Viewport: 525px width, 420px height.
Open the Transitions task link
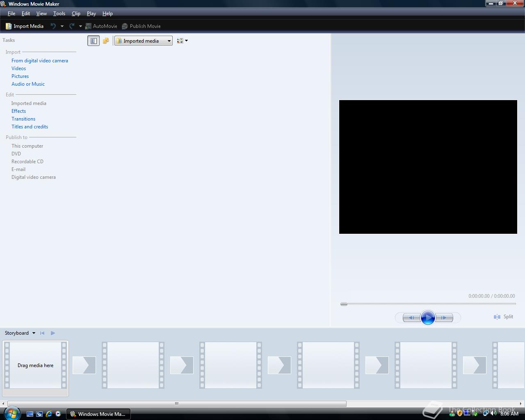coord(23,119)
